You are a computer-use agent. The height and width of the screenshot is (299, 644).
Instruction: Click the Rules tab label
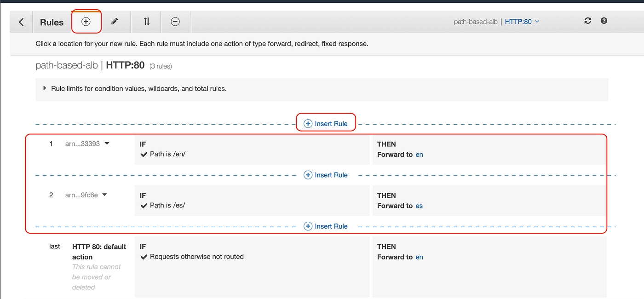[x=52, y=23]
